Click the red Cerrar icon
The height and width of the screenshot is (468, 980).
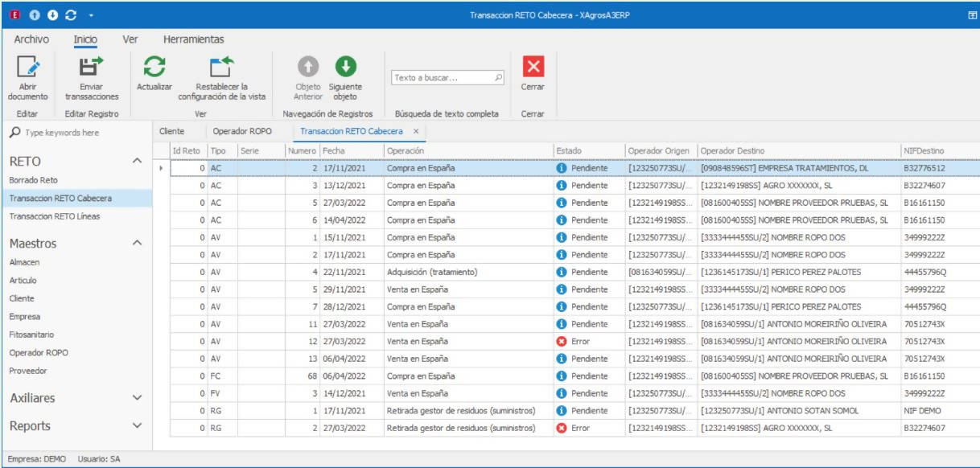[x=532, y=67]
